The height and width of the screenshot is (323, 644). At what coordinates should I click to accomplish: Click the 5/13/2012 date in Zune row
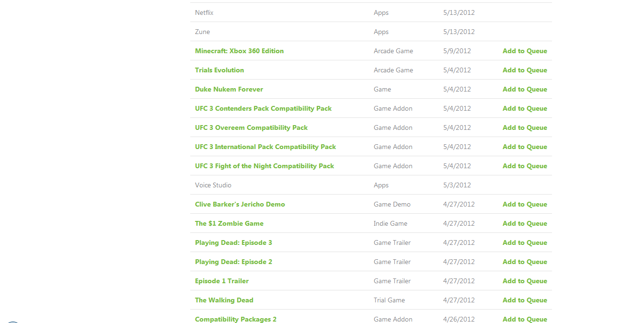(459, 32)
